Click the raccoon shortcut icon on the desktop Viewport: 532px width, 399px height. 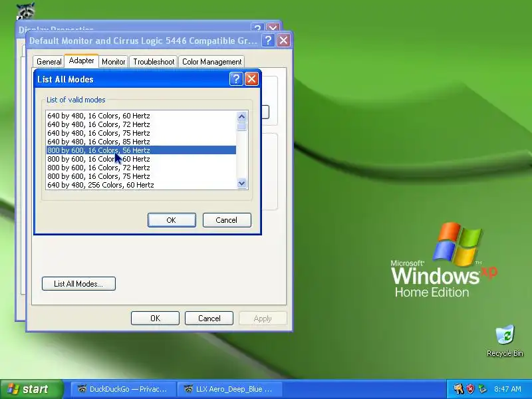pos(25,11)
